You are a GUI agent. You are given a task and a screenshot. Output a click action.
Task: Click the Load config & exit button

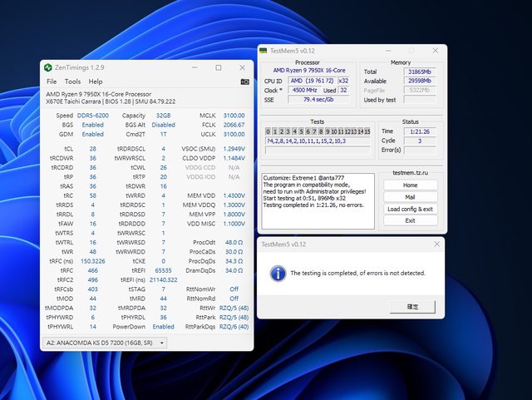pos(410,209)
